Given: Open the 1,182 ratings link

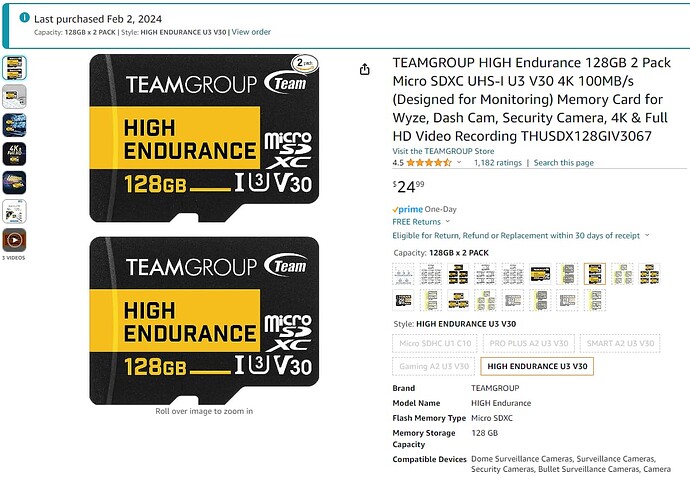Looking at the screenshot, I should [498, 163].
